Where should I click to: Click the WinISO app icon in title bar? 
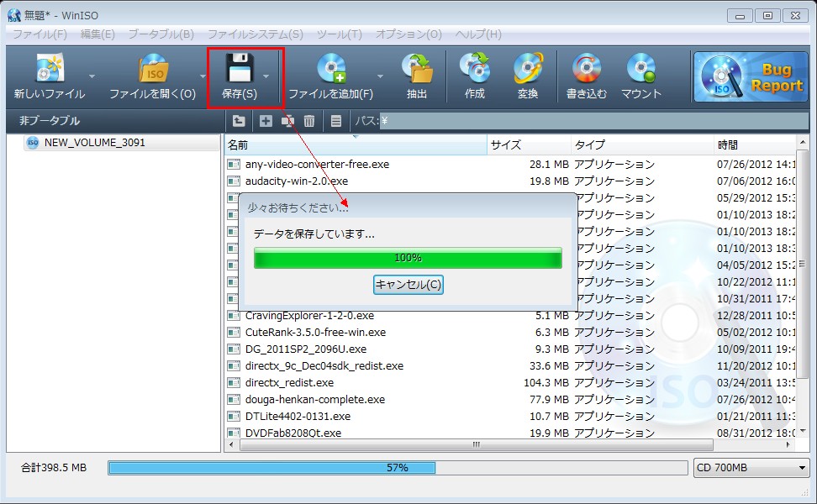14,15
